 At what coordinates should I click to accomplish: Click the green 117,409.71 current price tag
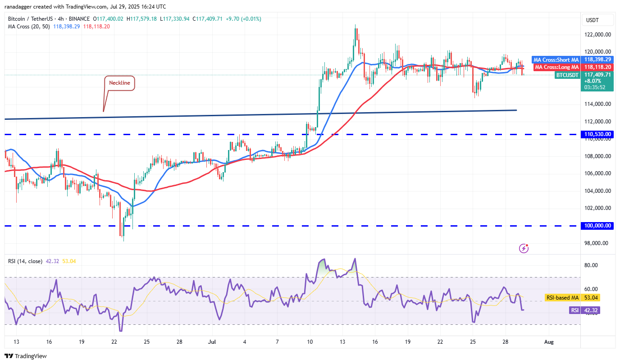[597, 75]
